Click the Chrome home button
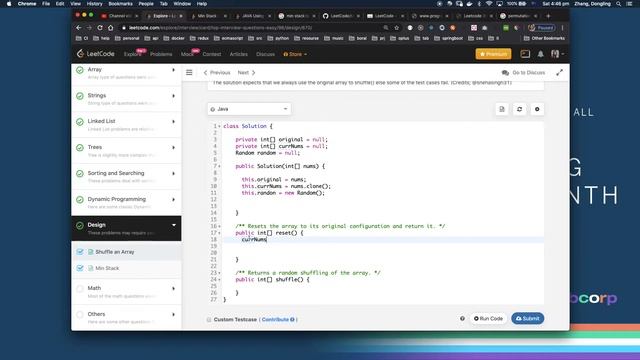 tap(110, 28)
